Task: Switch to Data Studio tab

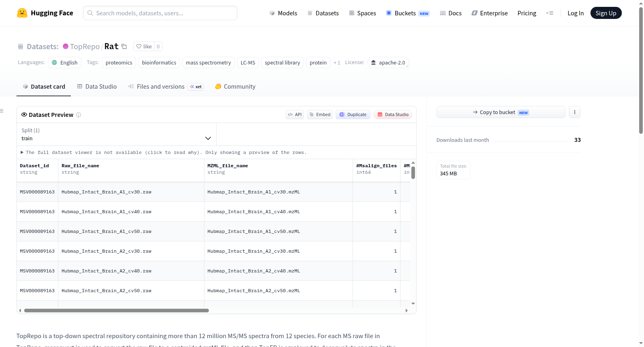Action: [97, 87]
